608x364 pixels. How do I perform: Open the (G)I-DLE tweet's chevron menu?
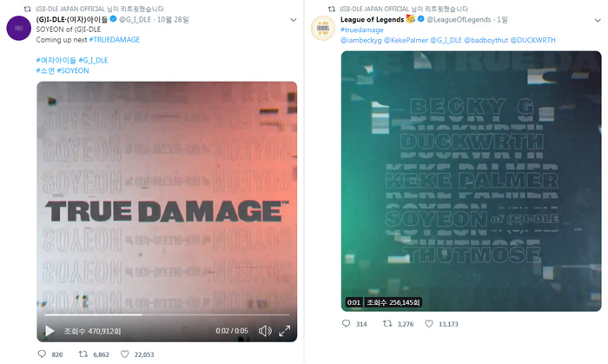[x=294, y=20]
